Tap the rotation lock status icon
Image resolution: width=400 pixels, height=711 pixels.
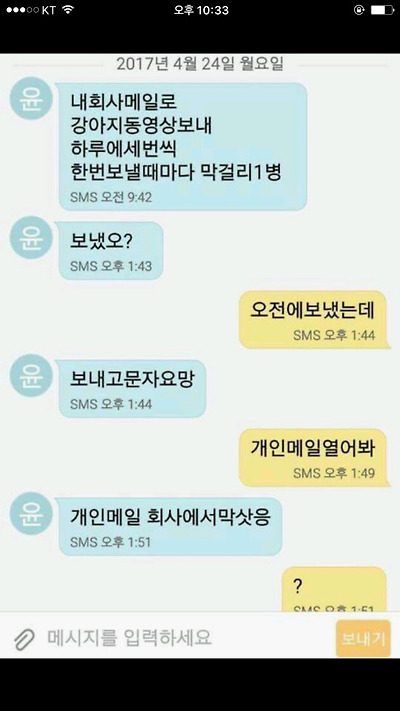[359, 10]
